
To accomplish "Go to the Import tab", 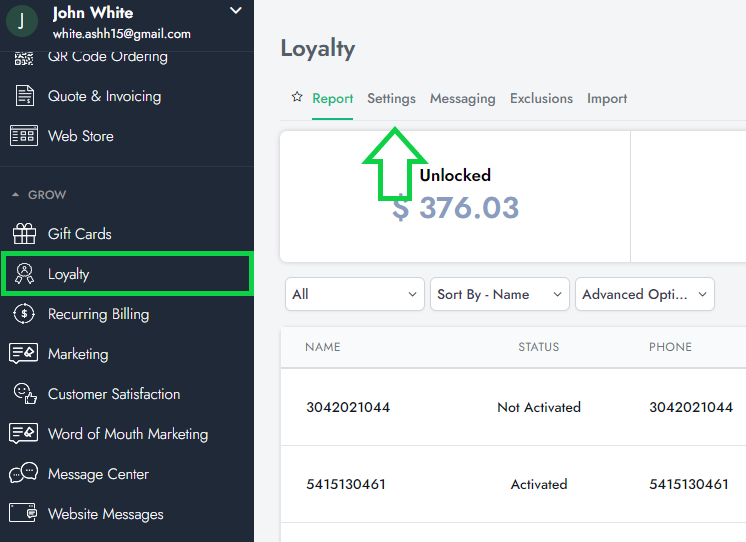I will (607, 98).
